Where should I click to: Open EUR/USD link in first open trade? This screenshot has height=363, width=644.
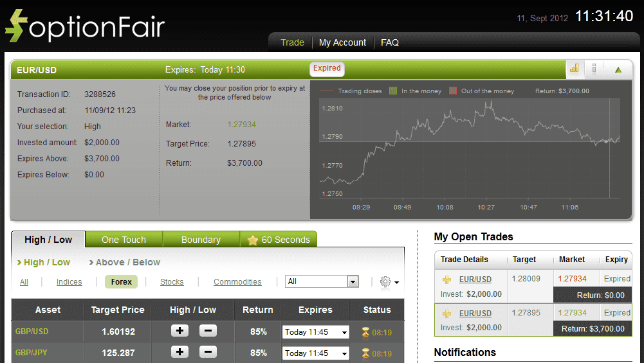point(475,279)
